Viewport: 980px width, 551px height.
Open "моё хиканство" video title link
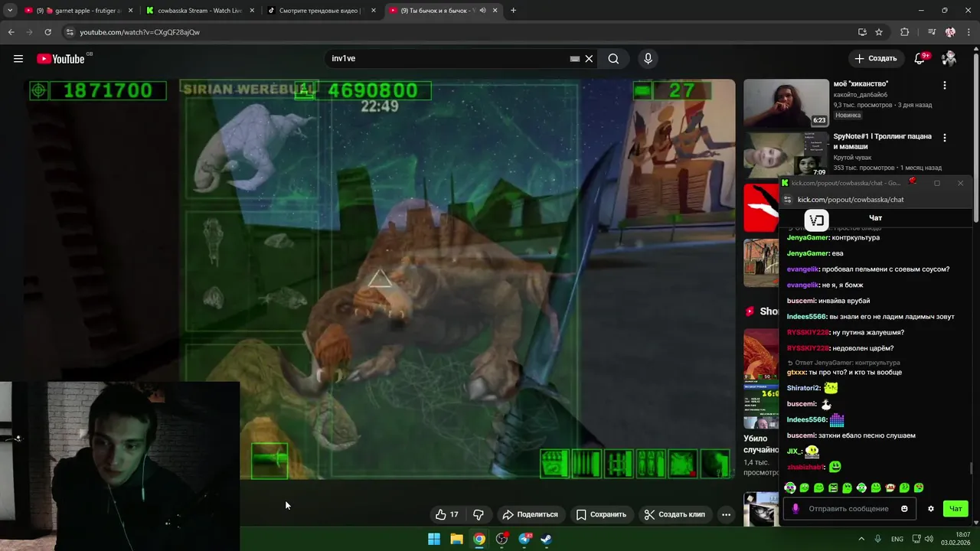click(x=861, y=83)
